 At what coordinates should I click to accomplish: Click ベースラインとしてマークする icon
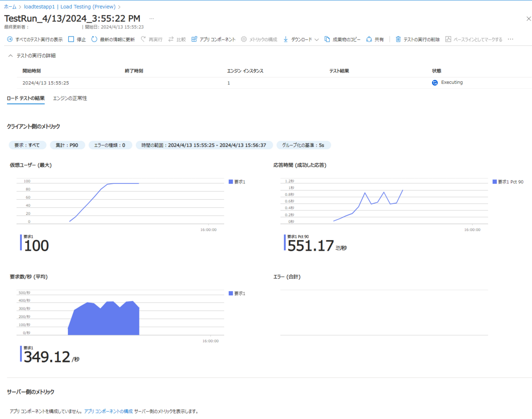[x=448, y=40]
